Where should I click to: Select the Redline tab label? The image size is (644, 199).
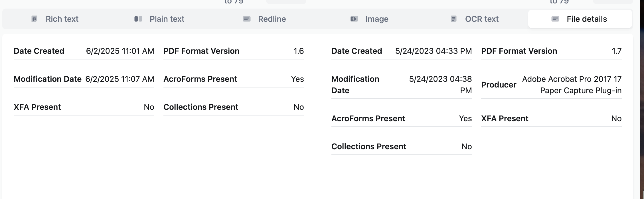[272, 19]
